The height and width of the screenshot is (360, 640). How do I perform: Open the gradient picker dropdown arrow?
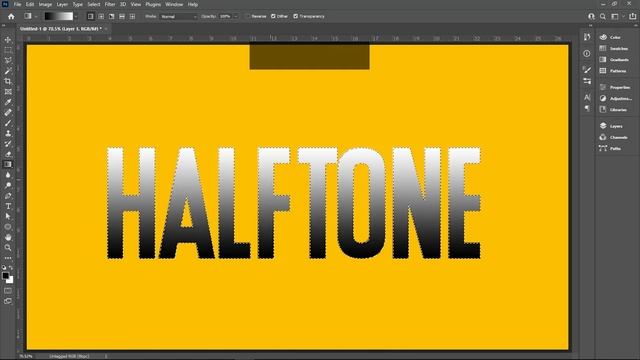[x=76, y=16]
